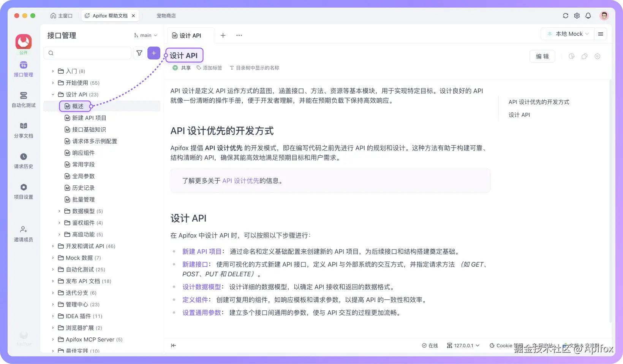The height and width of the screenshot is (364, 623).
Task: Click the hexagon settings icon beside 编辑
Action: pos(598,56)
